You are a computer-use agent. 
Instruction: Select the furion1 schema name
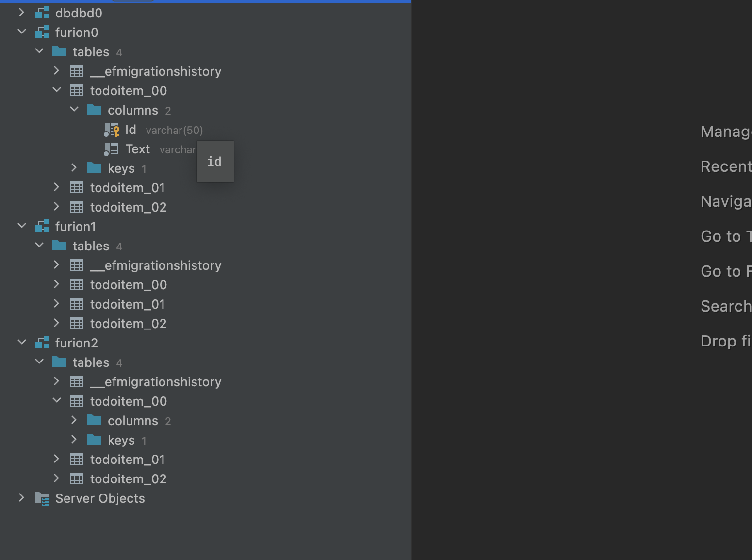76,227
